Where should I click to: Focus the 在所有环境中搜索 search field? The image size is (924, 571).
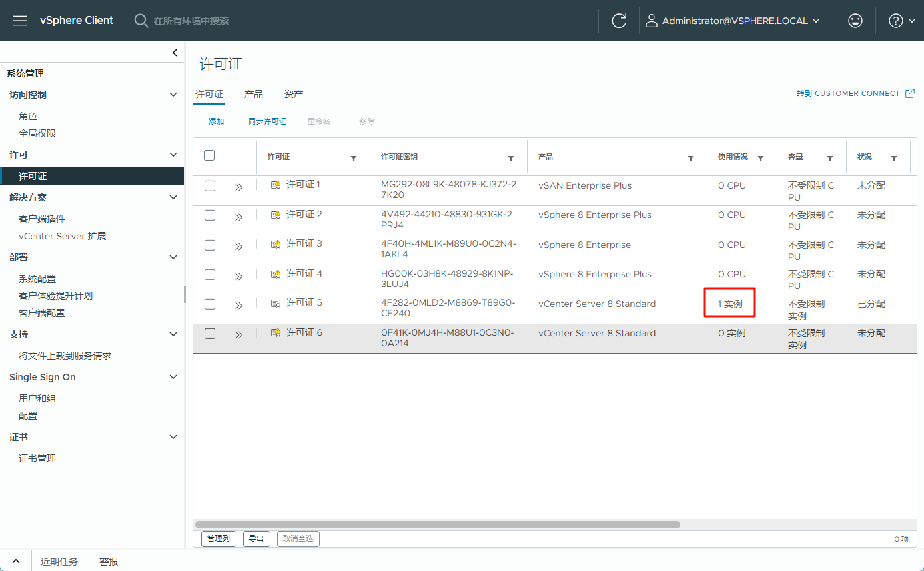pyautogui.click(x=191, y=21)
